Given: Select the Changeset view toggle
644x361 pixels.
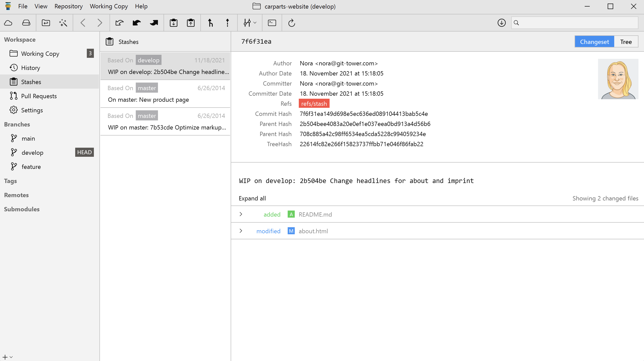Looking at the screenshot, I should (594, 42).
